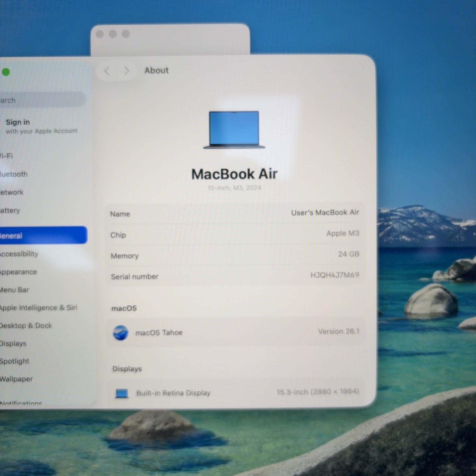Open Apple Intelligence & Siri settings

tap(39, 307)
